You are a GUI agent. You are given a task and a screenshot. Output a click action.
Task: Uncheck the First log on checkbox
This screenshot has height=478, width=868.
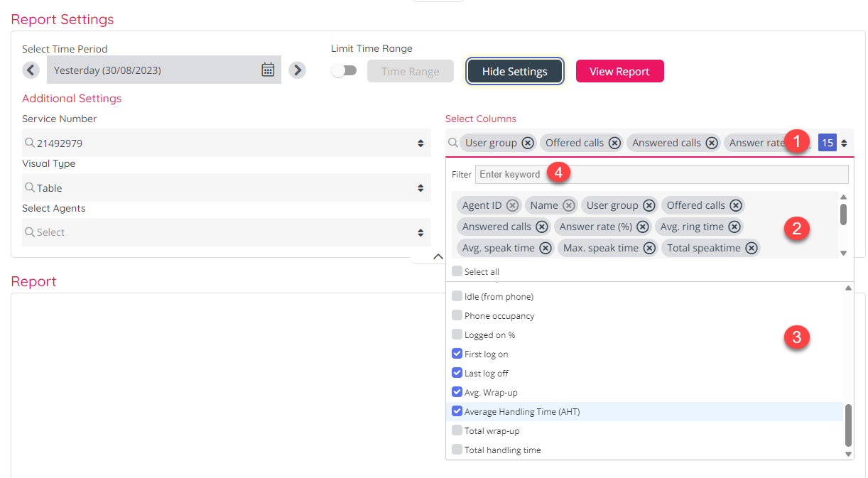(x=457, y=354)
